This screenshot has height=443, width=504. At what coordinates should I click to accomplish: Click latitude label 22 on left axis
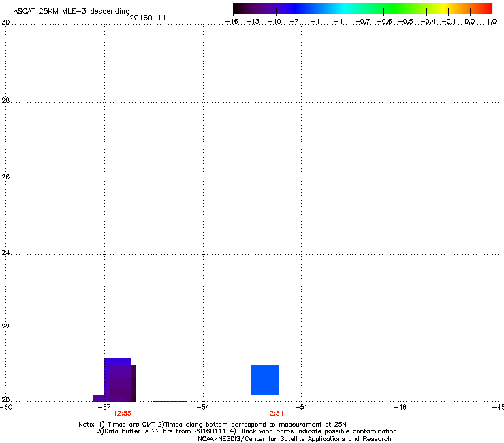(5, 326)
